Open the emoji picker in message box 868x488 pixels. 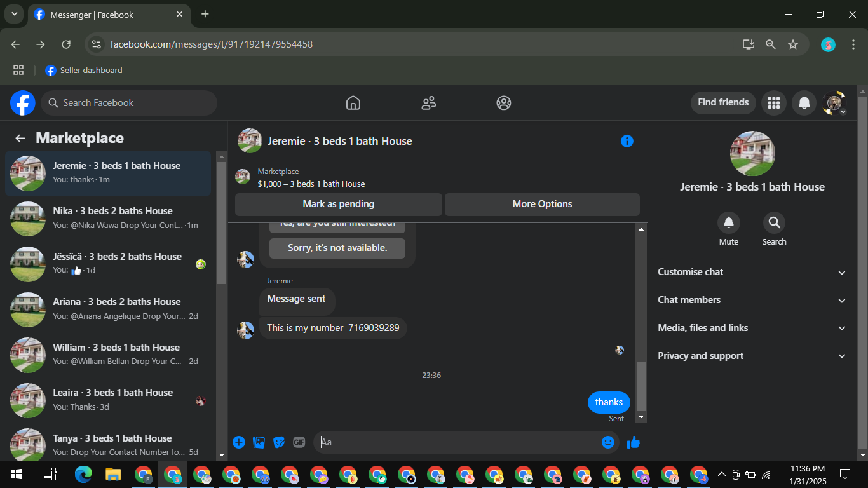608,442
